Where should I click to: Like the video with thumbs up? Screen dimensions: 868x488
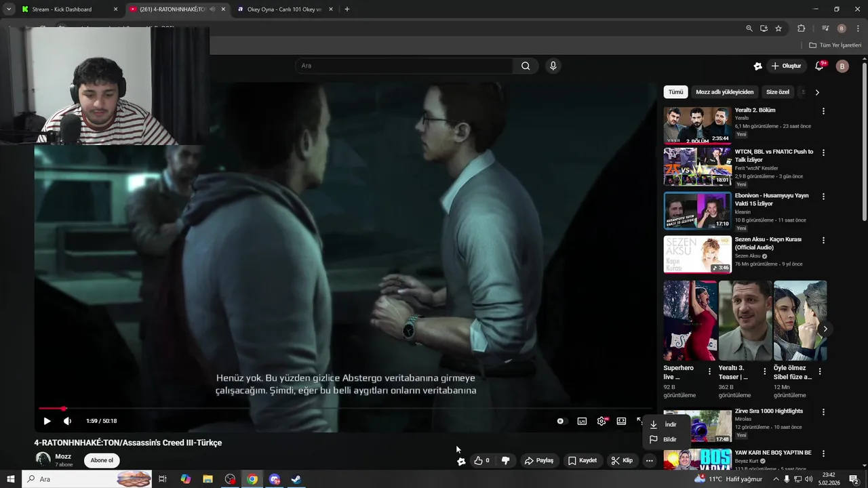[481, 460]
